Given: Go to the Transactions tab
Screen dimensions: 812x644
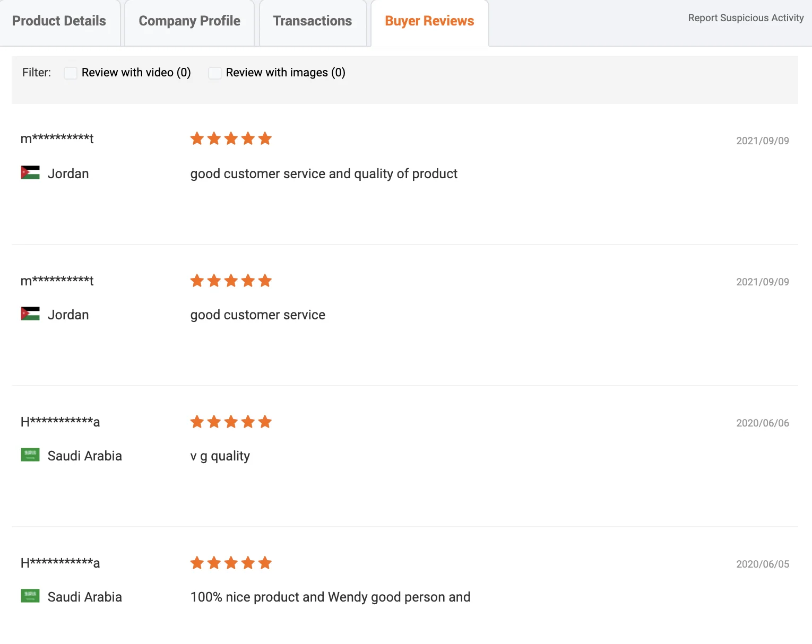Looking at the screenshot, I should pyautogui.click(x=313, y=21).
